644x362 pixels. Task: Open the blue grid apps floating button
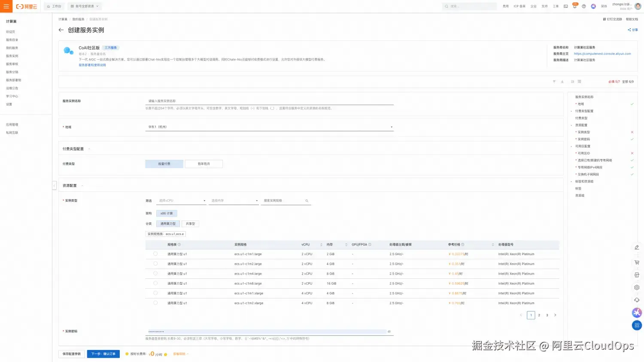637,326
